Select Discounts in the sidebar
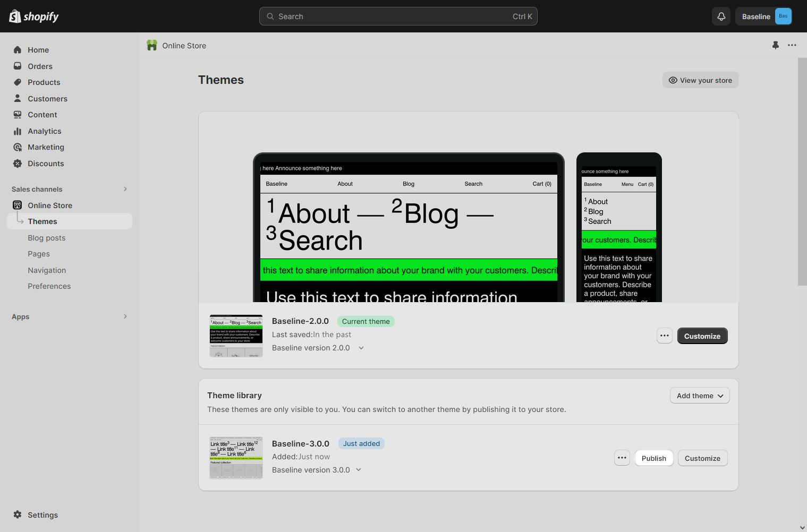The width and height of the screenshot is (807, 532). click(x=46, y=164)
